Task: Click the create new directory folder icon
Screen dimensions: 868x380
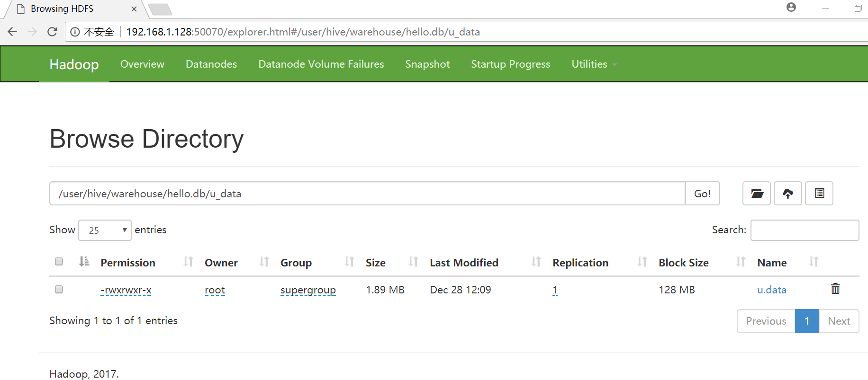Action: pyautogui.click(x=757, y=194)
